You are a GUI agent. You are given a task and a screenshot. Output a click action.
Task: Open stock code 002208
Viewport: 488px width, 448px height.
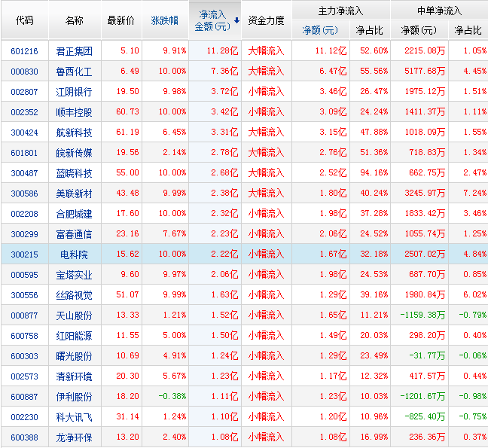pos(24,214)
